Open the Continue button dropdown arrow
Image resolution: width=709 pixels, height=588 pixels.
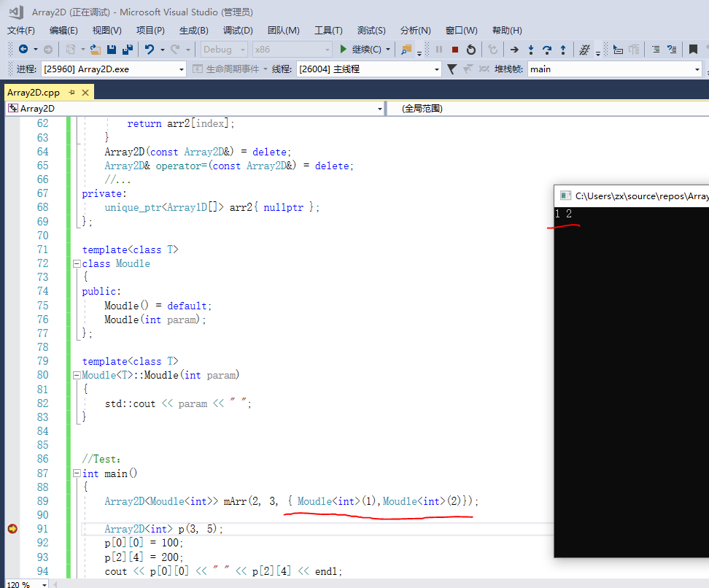388,50
